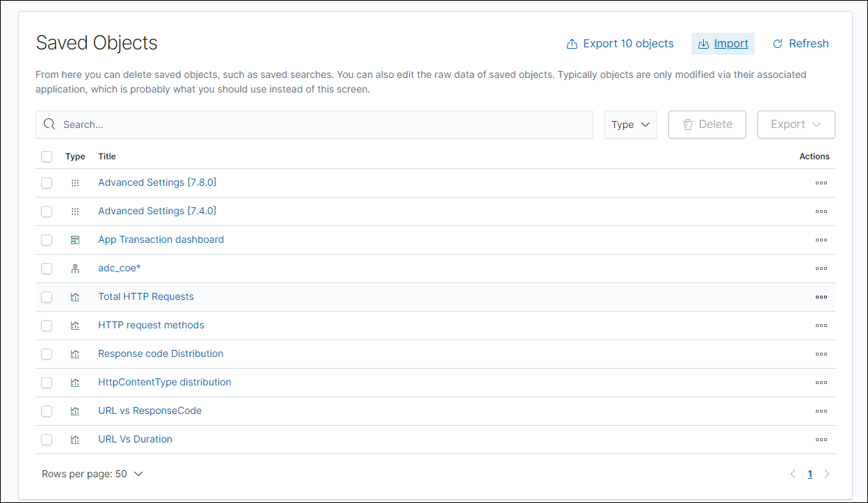Image resolution: width=868 pixels, height=503 pixels.
Task: Click the dashboard type icon for App Transaction dashboard
Action: (75, 240)
